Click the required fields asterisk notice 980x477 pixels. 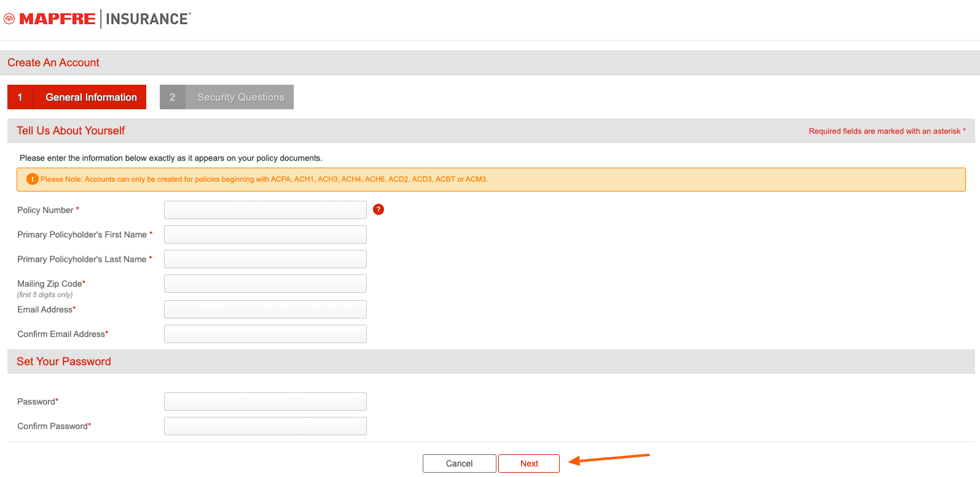tap(887, 131)
